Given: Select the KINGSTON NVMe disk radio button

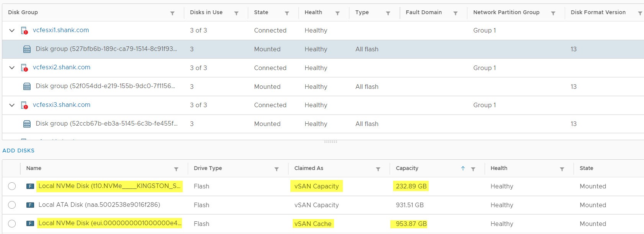Looking at the screenshot, I should coord(12,186).
